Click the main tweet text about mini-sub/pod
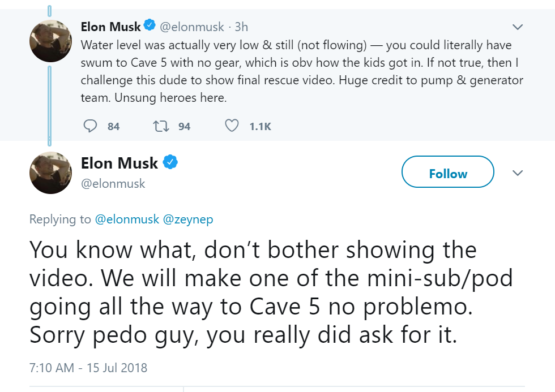Screen dimensions: 555x392 click(x=271, y=292)
